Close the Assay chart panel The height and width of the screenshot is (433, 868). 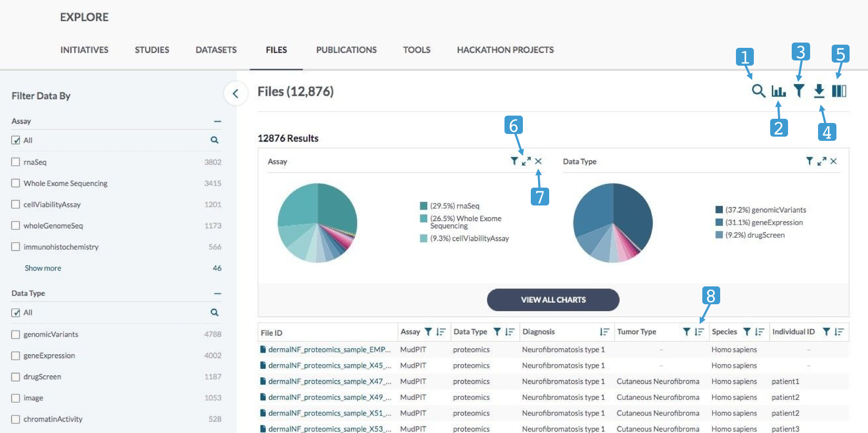click(x=538, y=161)
